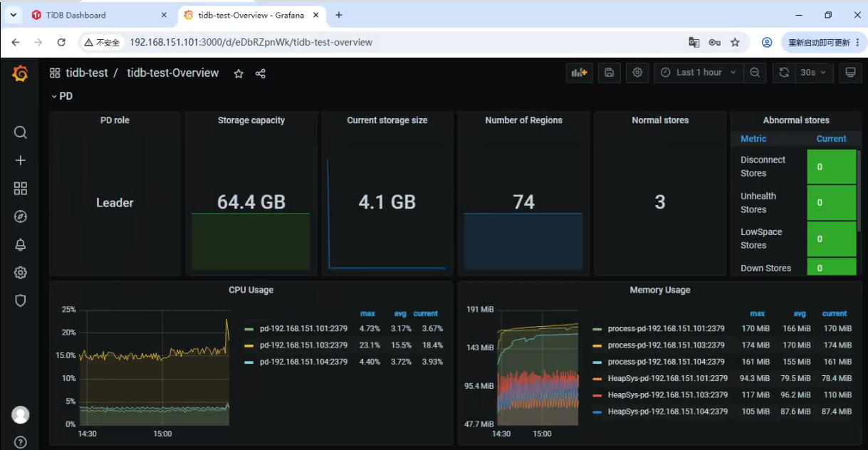Zoom out the time range
Viewport: 868px width, 450px height.
point(755,73)
